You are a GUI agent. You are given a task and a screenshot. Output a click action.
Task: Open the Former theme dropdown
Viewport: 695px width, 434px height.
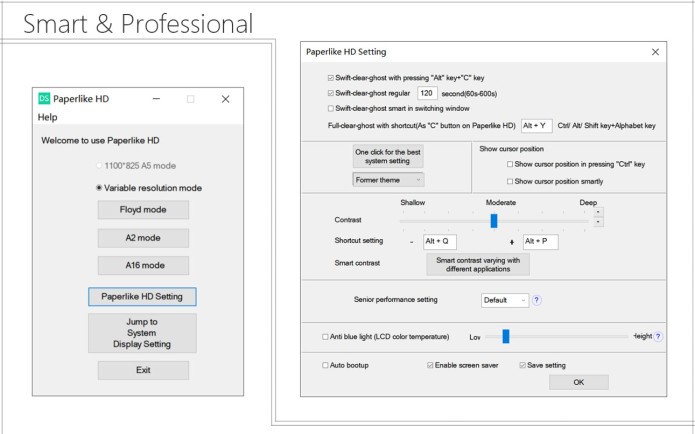pos(388,180)
